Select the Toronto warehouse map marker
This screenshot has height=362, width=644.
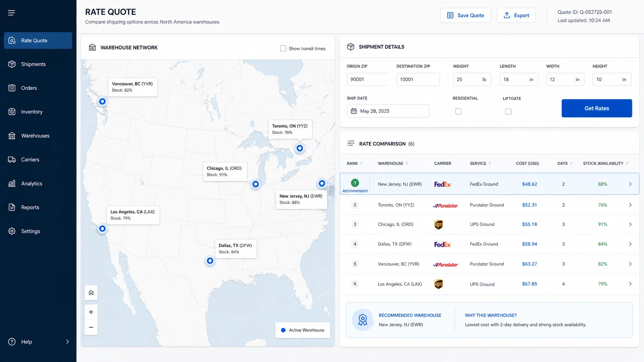click(300, 148)
